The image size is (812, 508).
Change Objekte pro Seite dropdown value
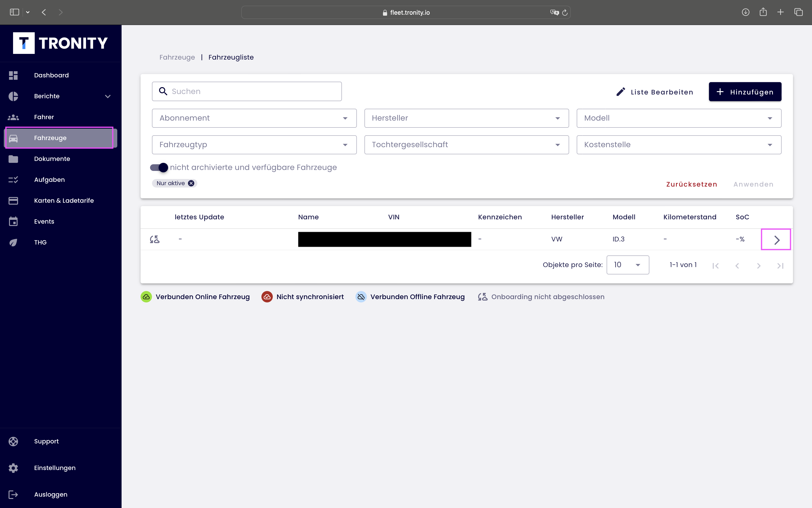pos(627,265)
